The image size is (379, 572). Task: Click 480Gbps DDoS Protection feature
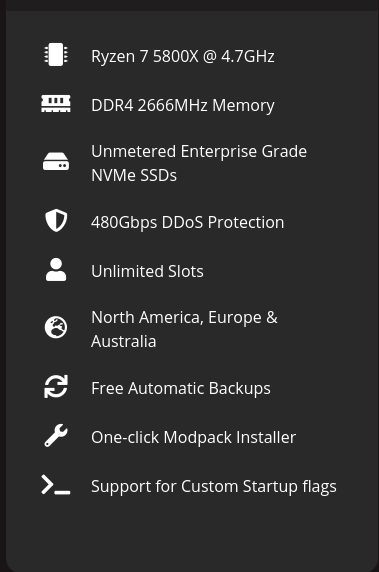pos(187,222)
